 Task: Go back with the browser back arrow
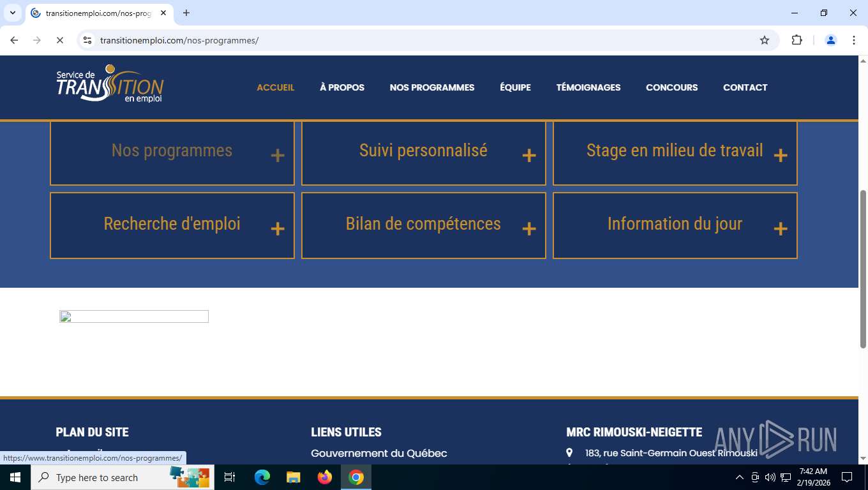tap(14, 40)
